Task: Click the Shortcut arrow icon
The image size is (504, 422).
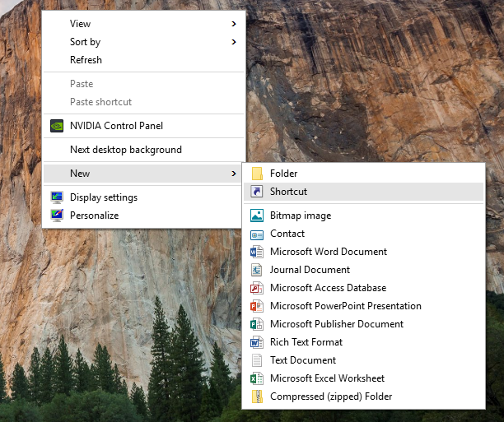Action: 257,192
